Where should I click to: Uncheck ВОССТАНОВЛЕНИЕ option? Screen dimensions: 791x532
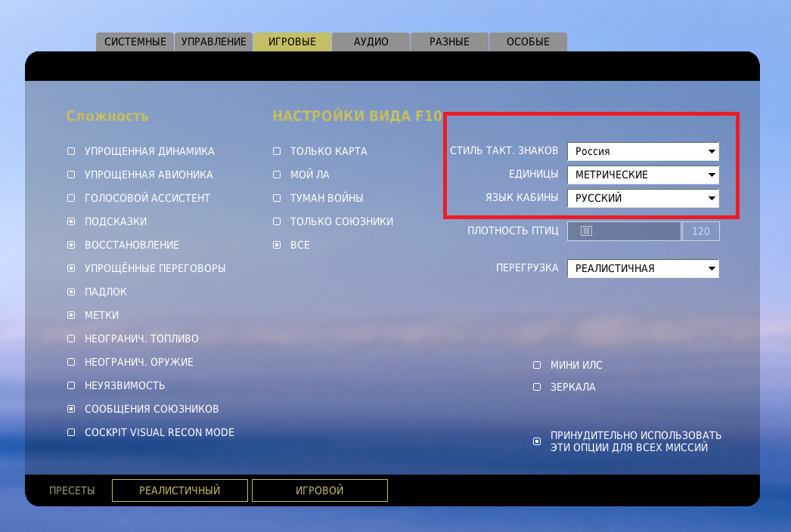(71, 245)
